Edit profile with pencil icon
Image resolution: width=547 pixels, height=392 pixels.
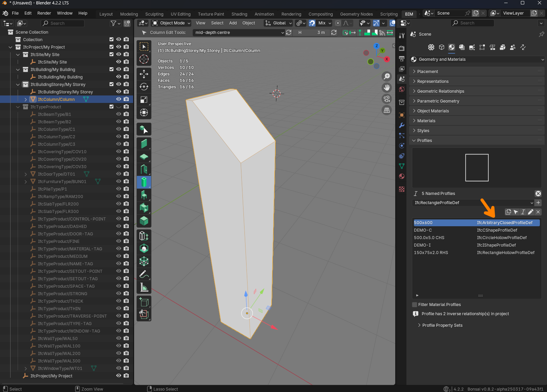coord(531,212)
